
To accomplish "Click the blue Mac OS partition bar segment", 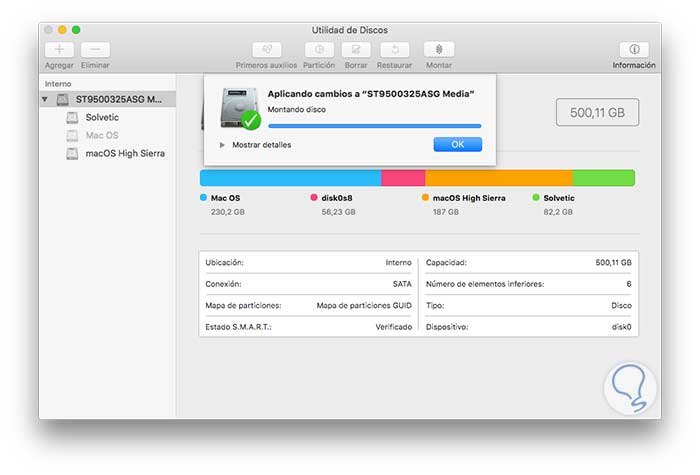I will click(x=290, y=178).
